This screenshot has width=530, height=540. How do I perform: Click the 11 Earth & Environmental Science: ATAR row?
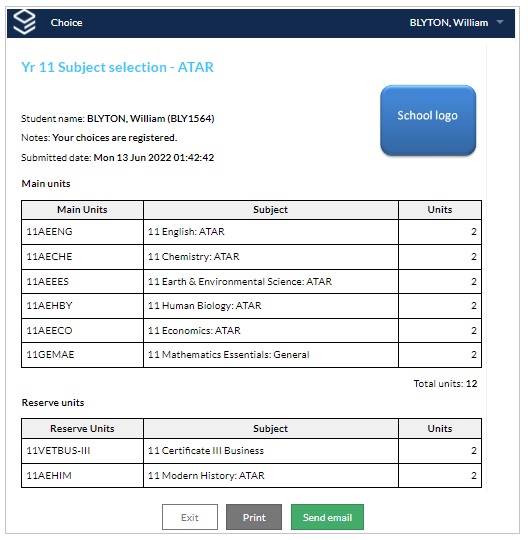(x=251, y=282)
